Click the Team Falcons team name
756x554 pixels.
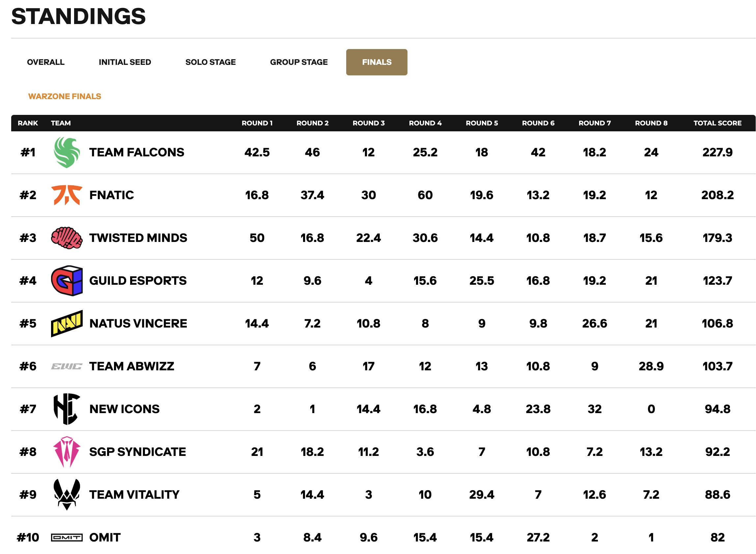tap(137, 153)
